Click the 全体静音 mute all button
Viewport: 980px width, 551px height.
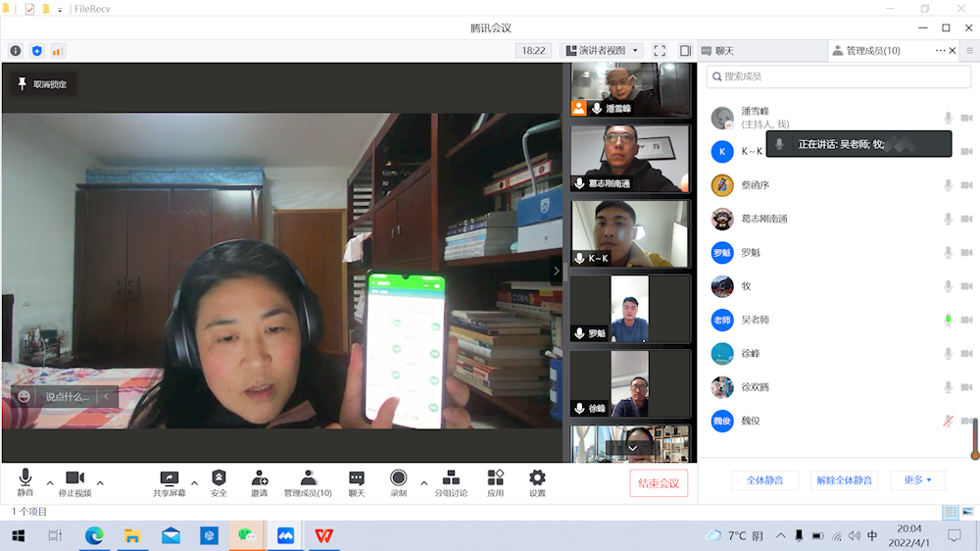tap(765, 480)
